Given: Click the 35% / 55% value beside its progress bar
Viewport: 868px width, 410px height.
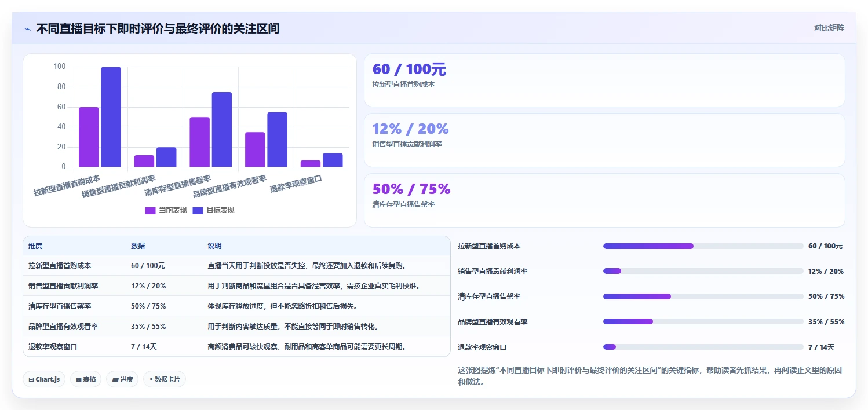Looking at the screenshot, I should (x=826, y=322).
